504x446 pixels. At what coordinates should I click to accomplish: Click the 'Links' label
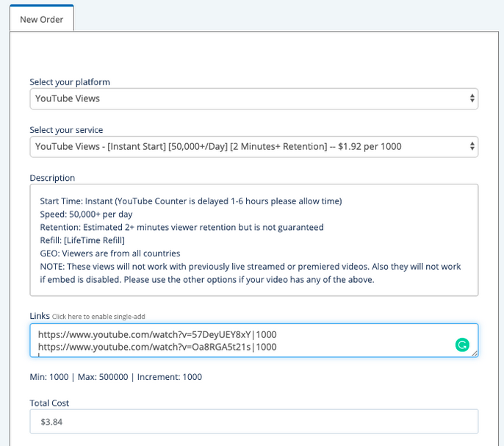pos(40,316)
